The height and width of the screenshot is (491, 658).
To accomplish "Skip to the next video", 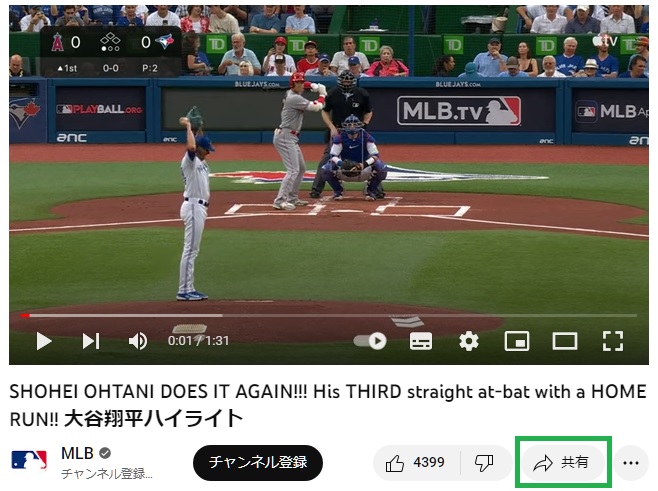I will (x=91, y=341).
